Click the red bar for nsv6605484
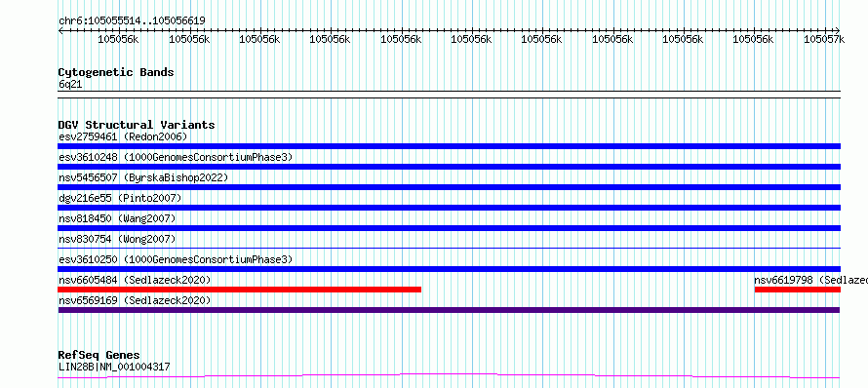The height and width of the screenshot is (388, 868). point(240,290)
